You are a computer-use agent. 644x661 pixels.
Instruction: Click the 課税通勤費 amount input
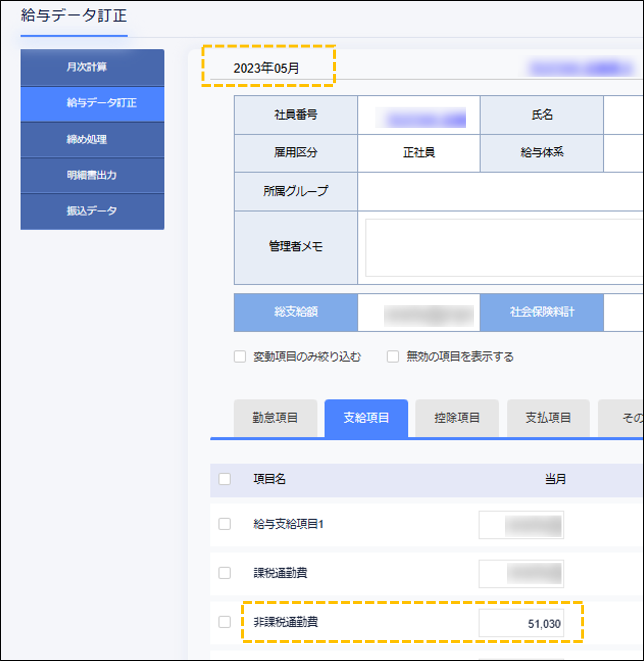[x=521, y=574]
